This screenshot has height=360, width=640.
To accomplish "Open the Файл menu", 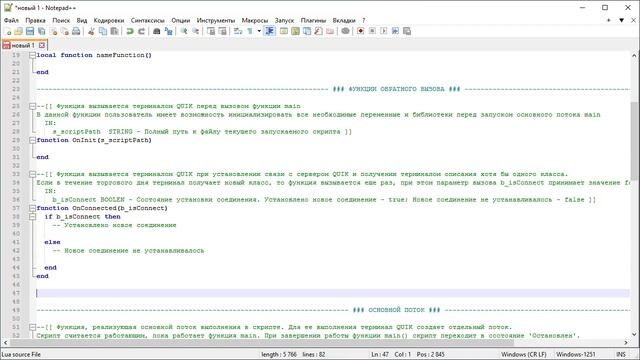I will point(11,20).
